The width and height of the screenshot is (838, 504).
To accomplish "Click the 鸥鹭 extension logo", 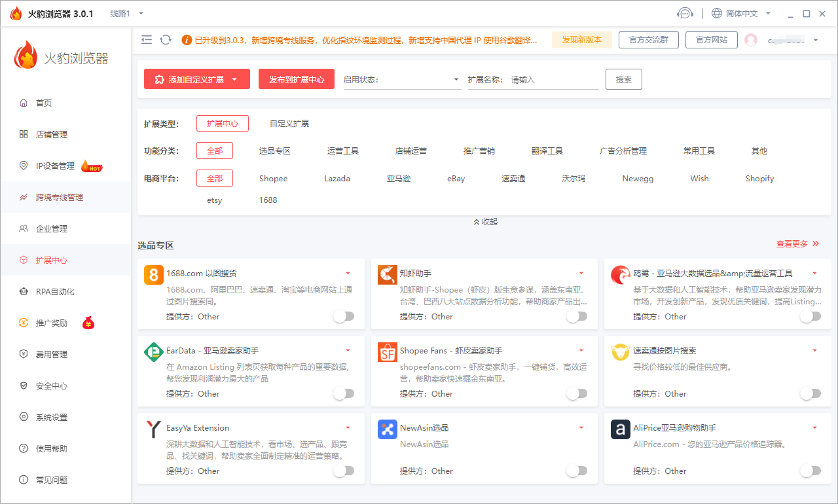I will (620, 275).
